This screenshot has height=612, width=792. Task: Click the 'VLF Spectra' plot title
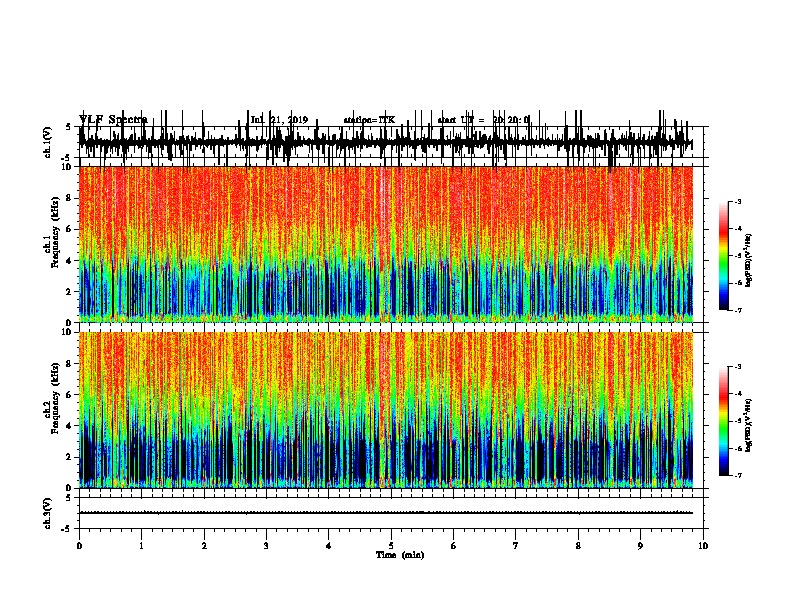113,120
